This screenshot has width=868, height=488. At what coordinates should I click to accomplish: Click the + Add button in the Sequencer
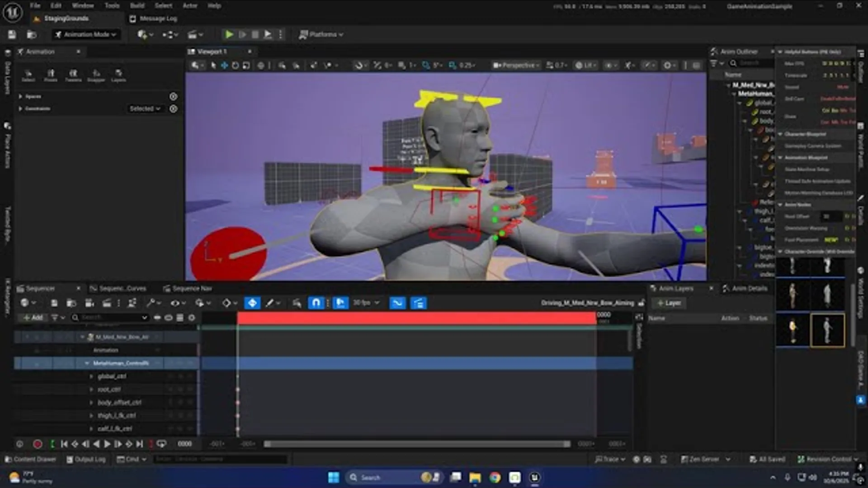pyautogui.click(x=32, y=317)
